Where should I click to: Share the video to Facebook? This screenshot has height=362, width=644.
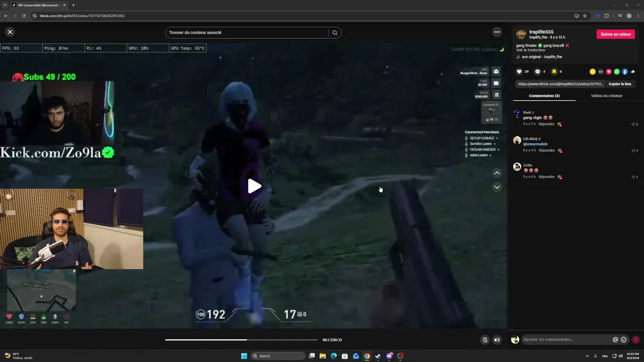click(x=625, y=72)
